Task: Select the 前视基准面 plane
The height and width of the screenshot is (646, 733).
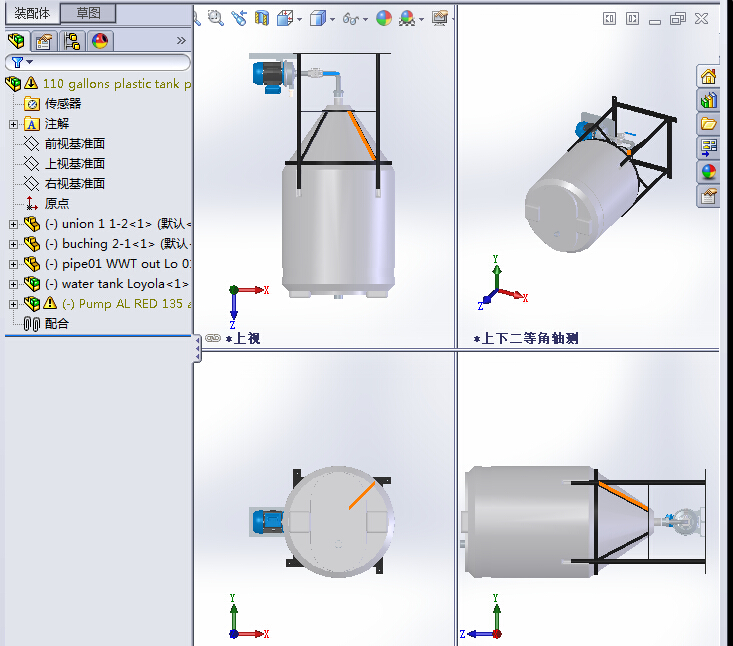Action: 75,144
